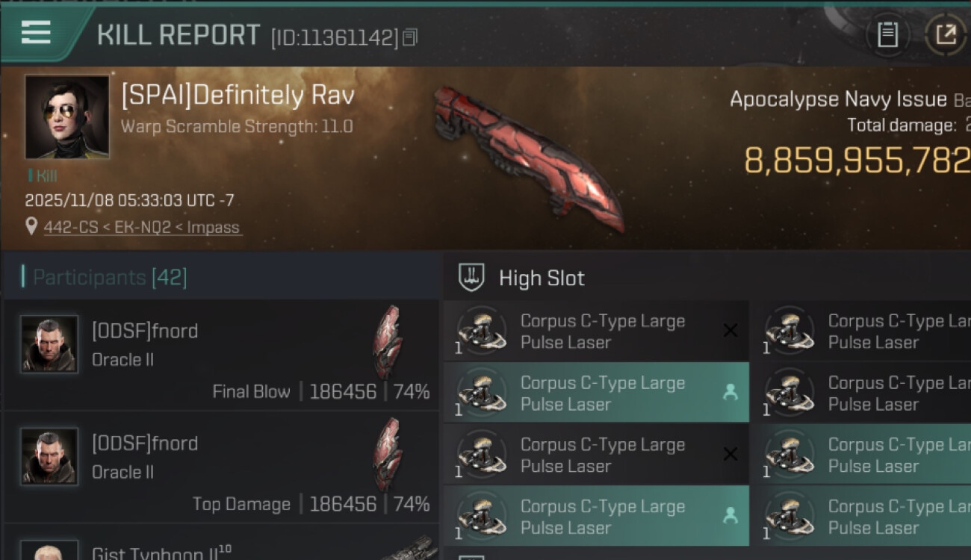Click the X on third Pulse Laser
The image size is (971, 560).
point(730,454)
